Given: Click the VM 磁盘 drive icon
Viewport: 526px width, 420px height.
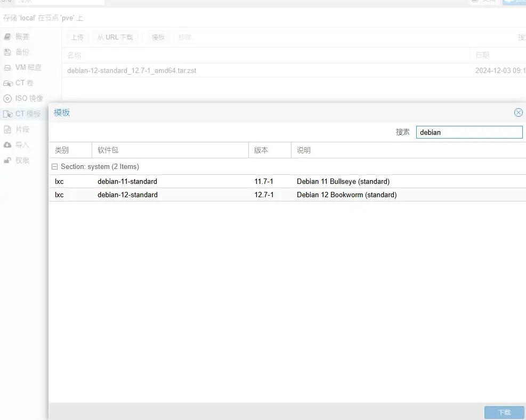Looking at the screenshot, I should [7, 68].
